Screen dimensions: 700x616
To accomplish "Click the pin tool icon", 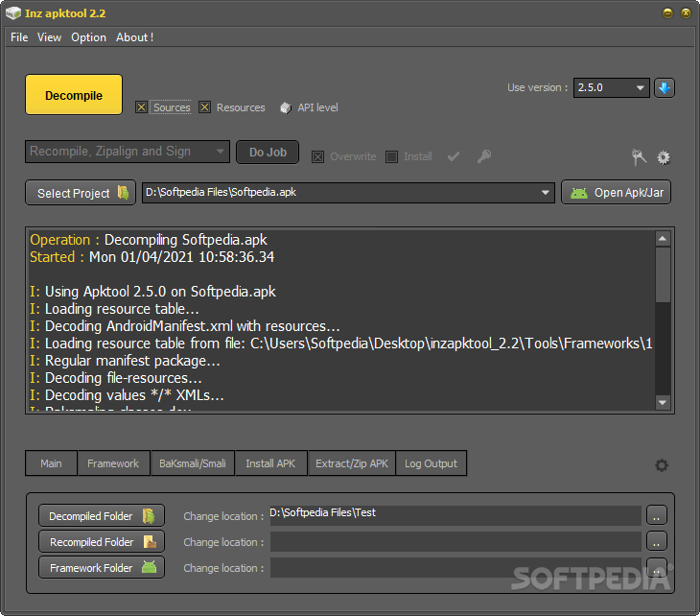I will click(639, 157).
